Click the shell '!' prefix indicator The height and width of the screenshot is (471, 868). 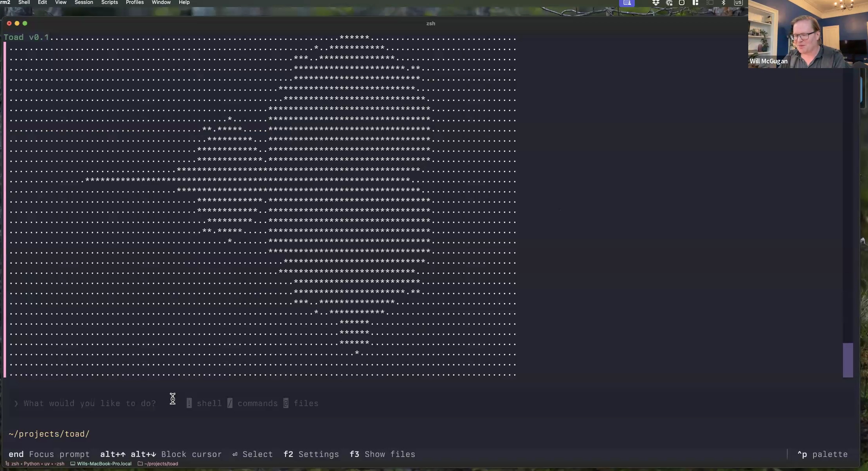click(189, 403)
